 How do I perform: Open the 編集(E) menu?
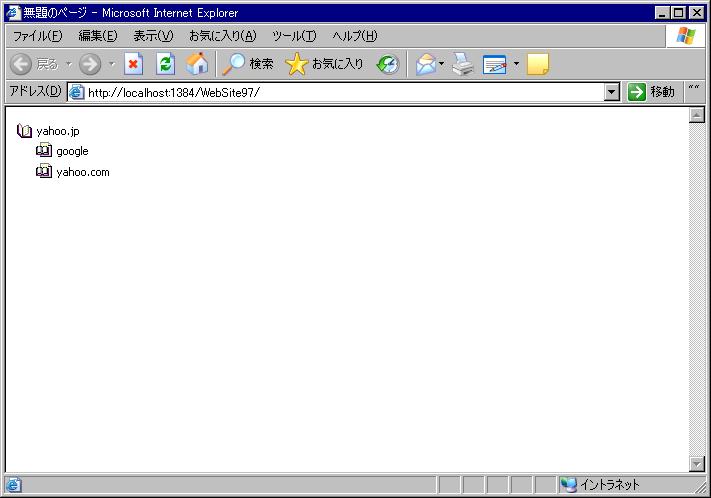97,36
